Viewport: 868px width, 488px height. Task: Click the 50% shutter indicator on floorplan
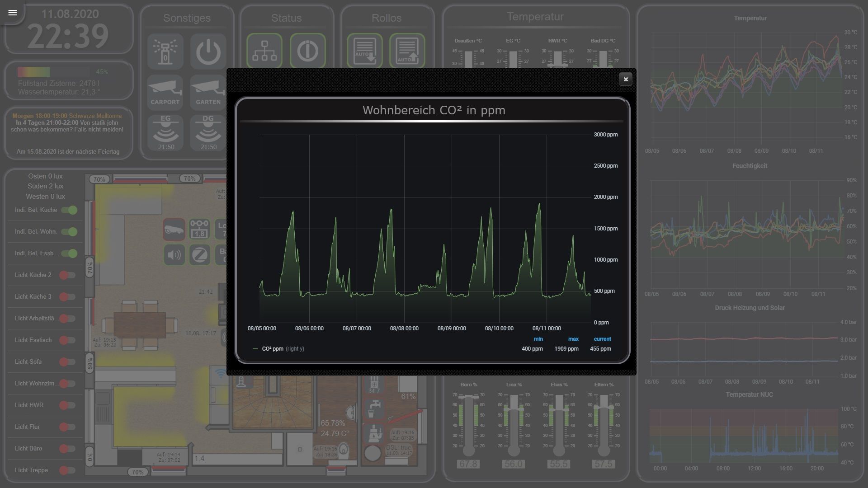[x=90, y=363]
